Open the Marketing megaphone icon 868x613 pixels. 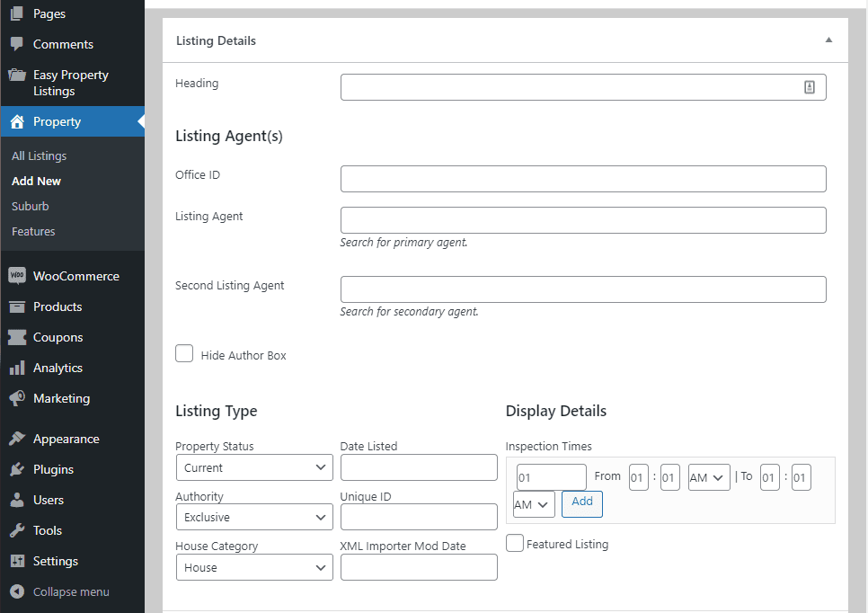tap(17, 398)
